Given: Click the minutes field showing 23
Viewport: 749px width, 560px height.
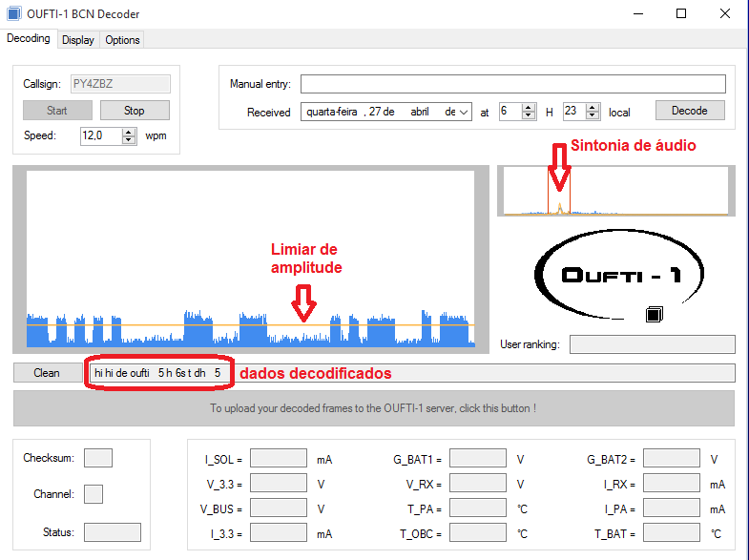Looking at the screenshot, I should point(574,112).
